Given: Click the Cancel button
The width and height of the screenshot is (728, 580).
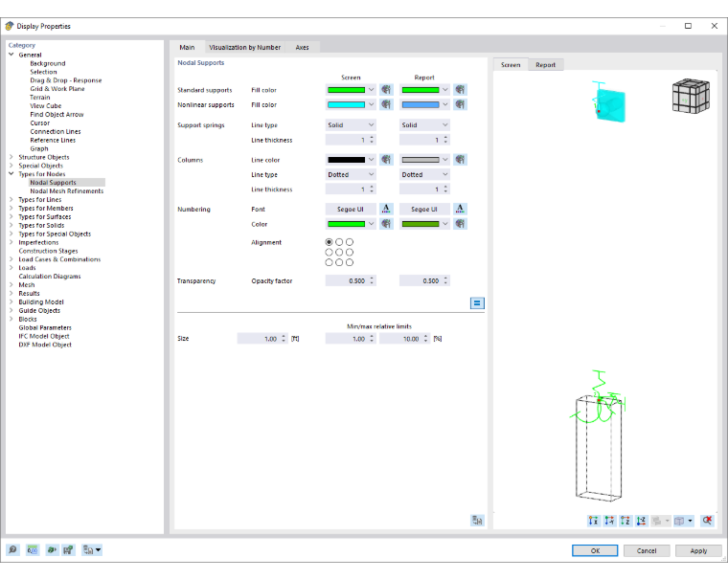Looking at the screenshot, I should [647, 550].
